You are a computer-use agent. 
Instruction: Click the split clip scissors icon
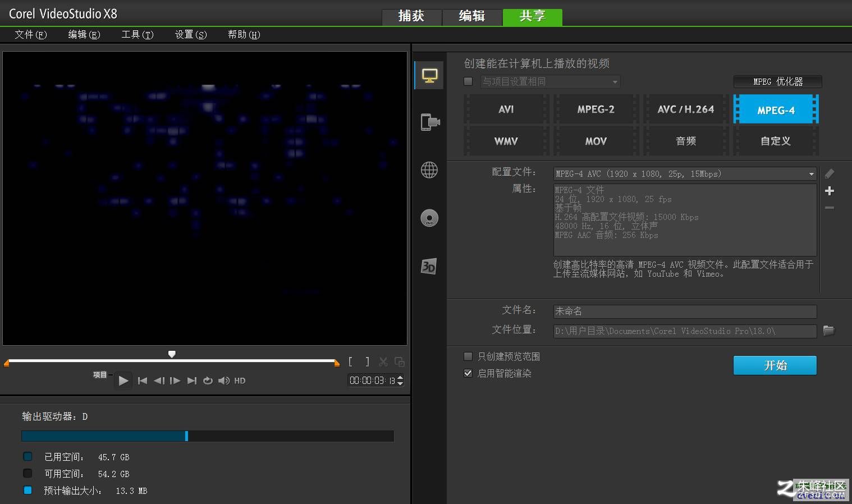383,362
